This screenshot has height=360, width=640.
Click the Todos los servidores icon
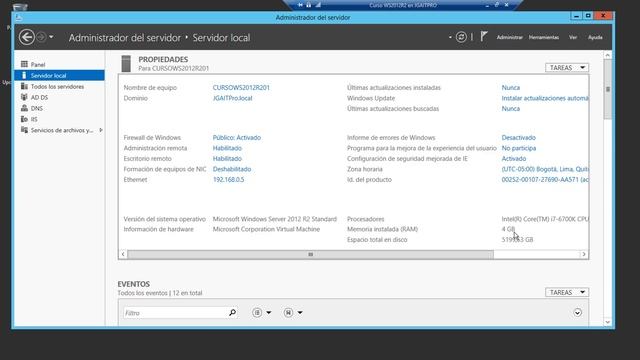click(x=24, y=86)
